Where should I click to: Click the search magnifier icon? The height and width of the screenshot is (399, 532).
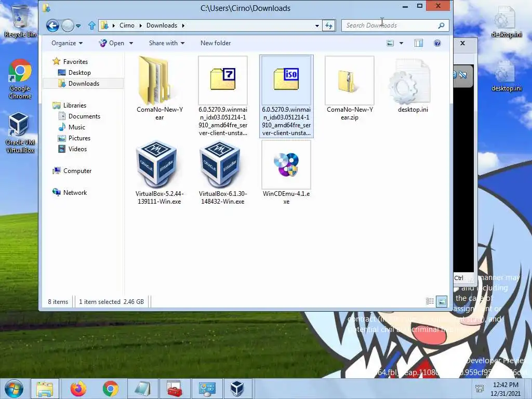[x=441, y=25]
